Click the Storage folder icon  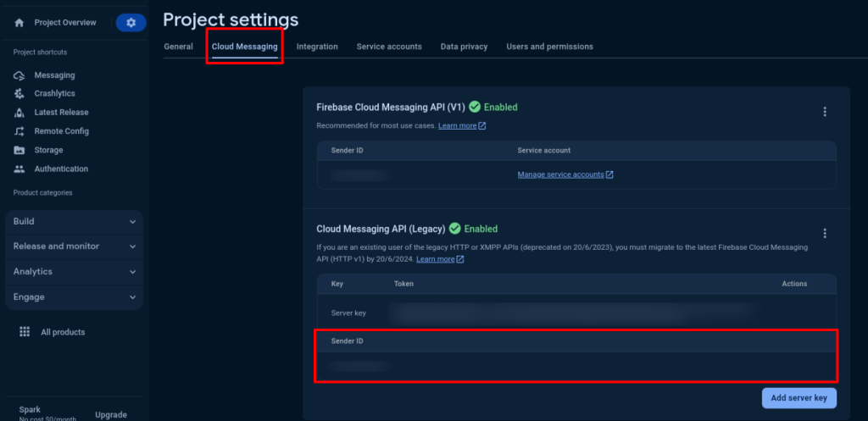(19, 150)
